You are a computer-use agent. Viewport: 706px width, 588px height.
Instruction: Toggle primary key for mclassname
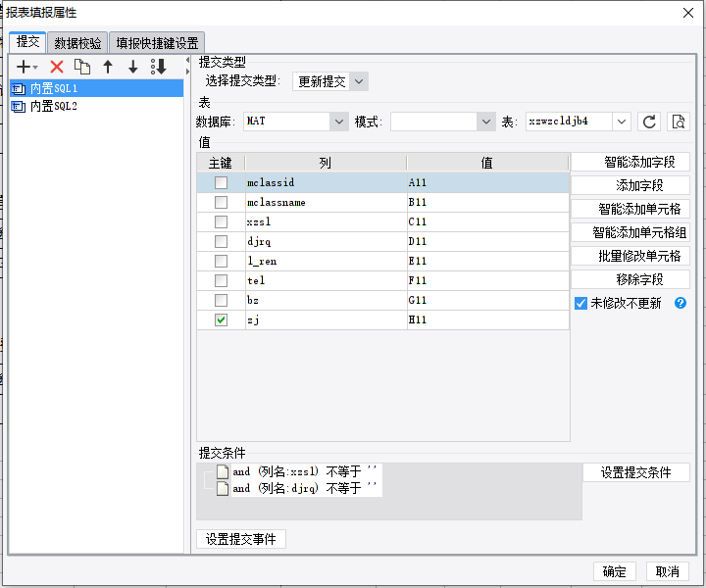(x=221, y=203)
